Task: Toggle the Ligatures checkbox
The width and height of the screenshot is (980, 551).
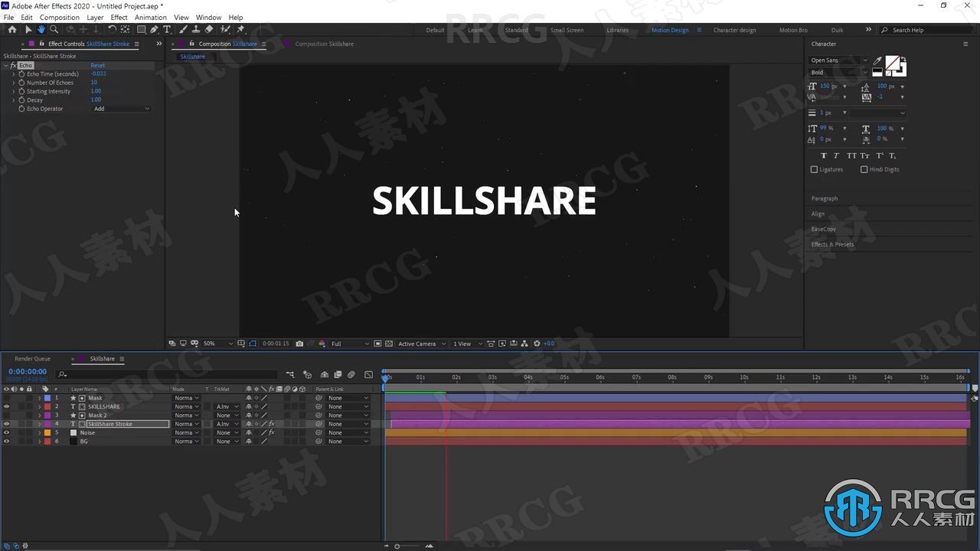Action: [x=814, y=169]
